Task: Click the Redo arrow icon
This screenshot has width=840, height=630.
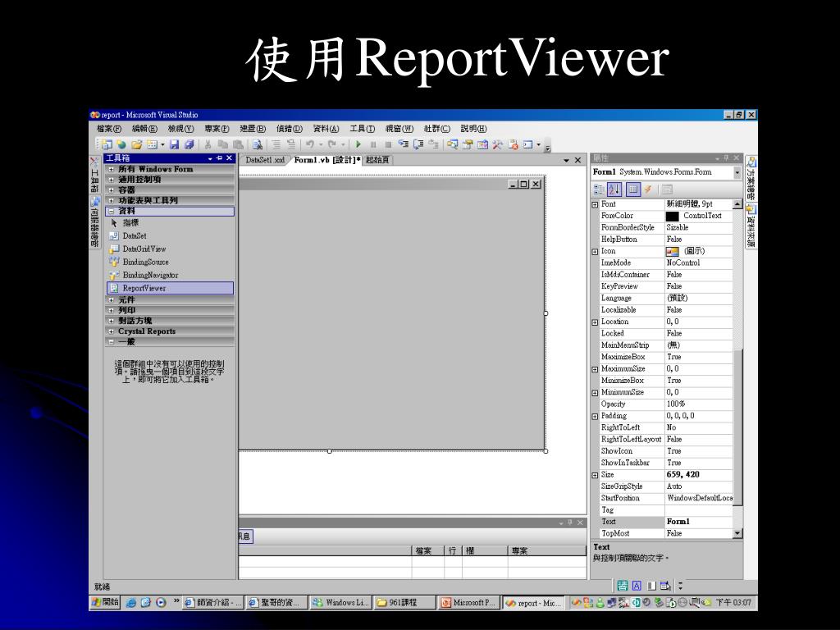Action: click(x=332, y=144)
